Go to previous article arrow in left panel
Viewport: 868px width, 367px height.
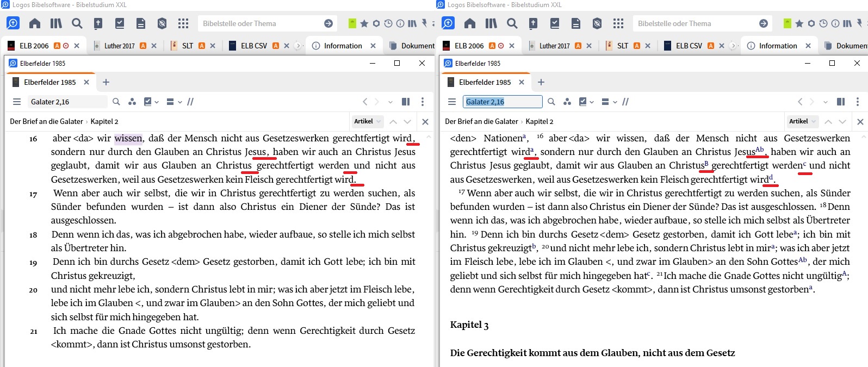coord(393,121)
